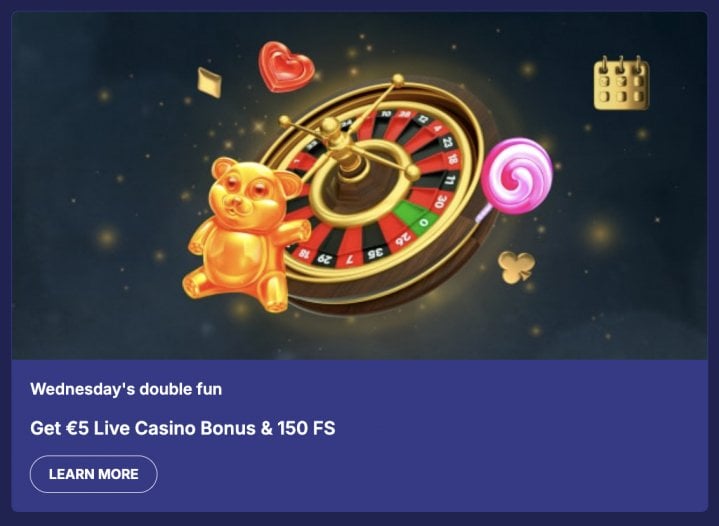Click the lollipop's pink stick
719x526 pixels.
(x=484, y=213)
